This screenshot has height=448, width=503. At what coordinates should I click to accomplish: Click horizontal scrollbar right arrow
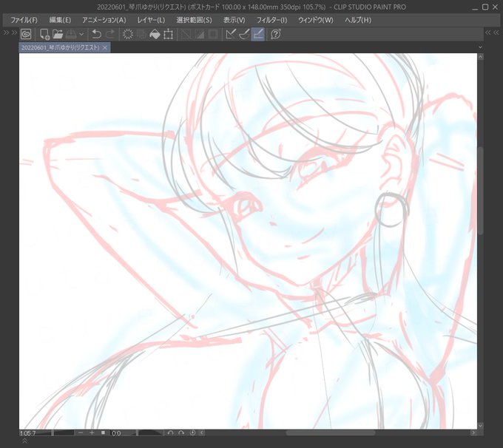tap(473, 433)
